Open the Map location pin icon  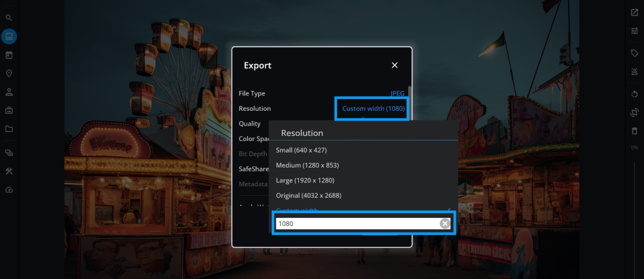pos(8,73)
